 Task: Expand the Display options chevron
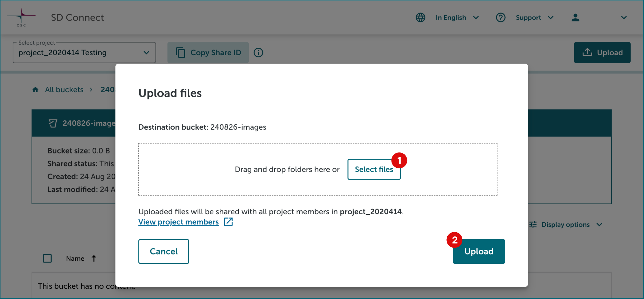pyautogui.click(x=599, y=224)
